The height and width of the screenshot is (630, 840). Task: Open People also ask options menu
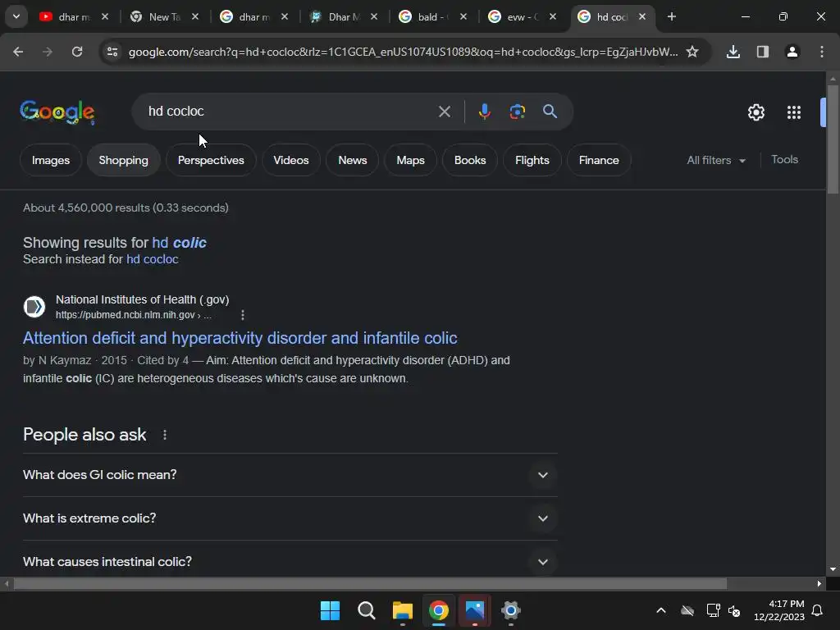point(165,435)
